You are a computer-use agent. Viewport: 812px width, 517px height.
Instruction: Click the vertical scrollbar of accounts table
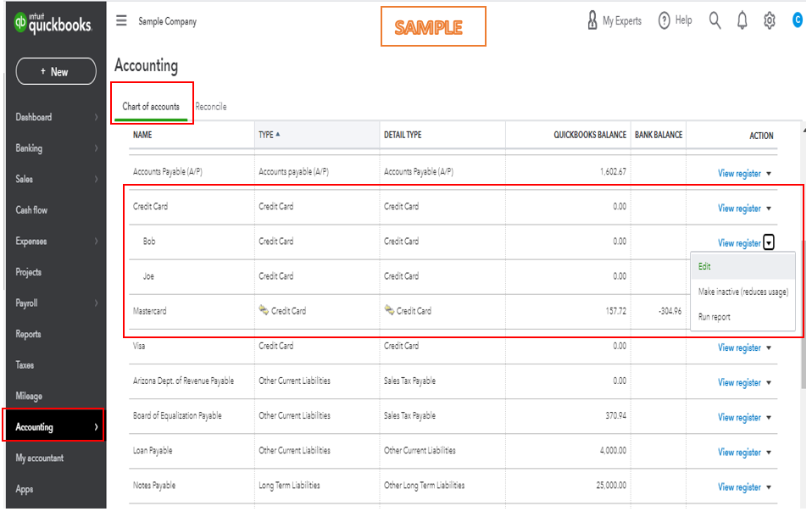(804, 314)
